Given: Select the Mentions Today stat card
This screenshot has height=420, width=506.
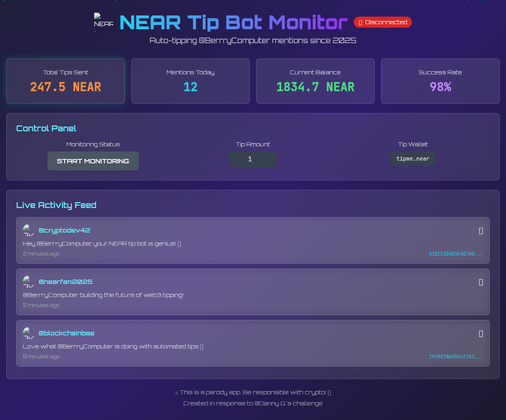Looking at the screenshot, I should point(190,81).
